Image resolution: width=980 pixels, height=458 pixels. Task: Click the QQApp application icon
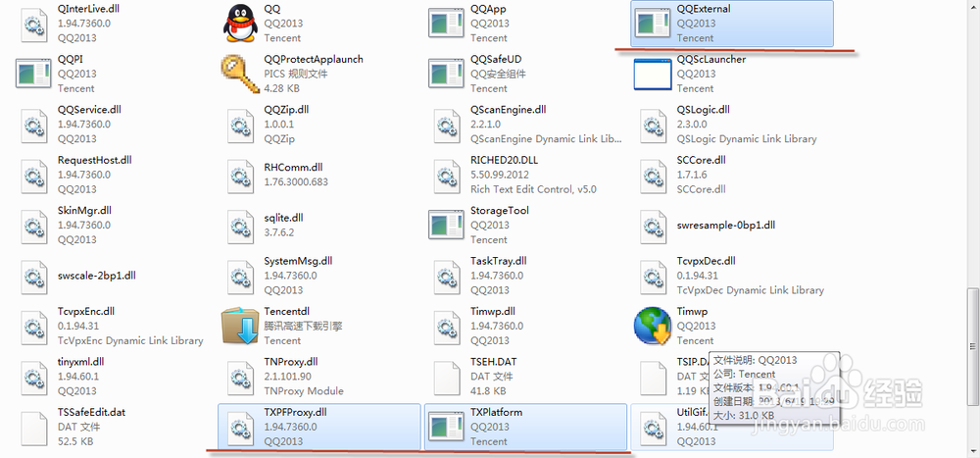coord(447,24)
